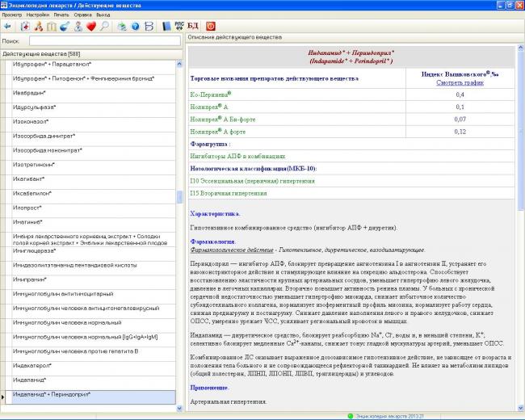The image size is (525, 420).
Task: Click the doctor figure toolbar icon
Action: click(78, 26)
